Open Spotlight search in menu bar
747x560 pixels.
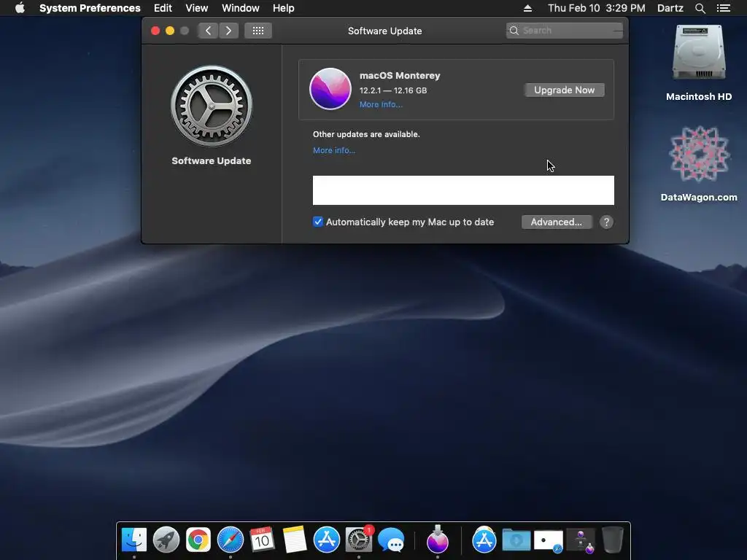(700, 8)
